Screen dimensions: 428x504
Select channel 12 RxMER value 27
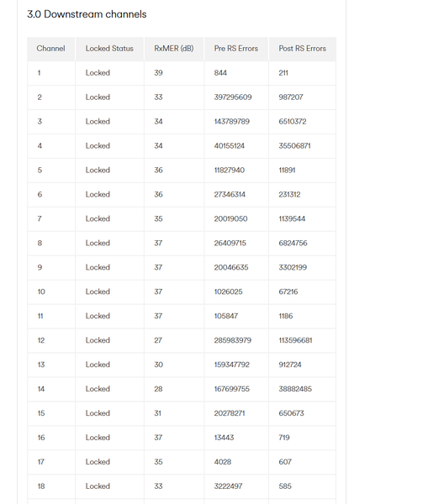158,340
